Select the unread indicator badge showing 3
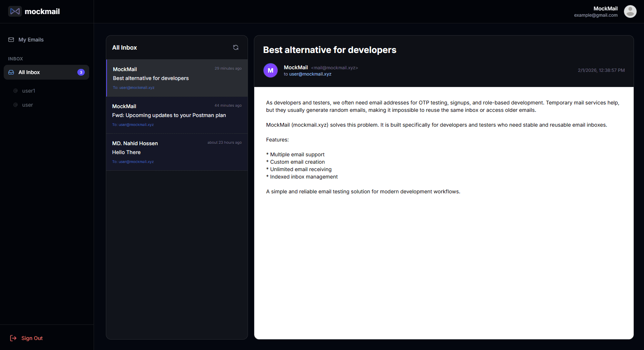 [x=81, y=72]
